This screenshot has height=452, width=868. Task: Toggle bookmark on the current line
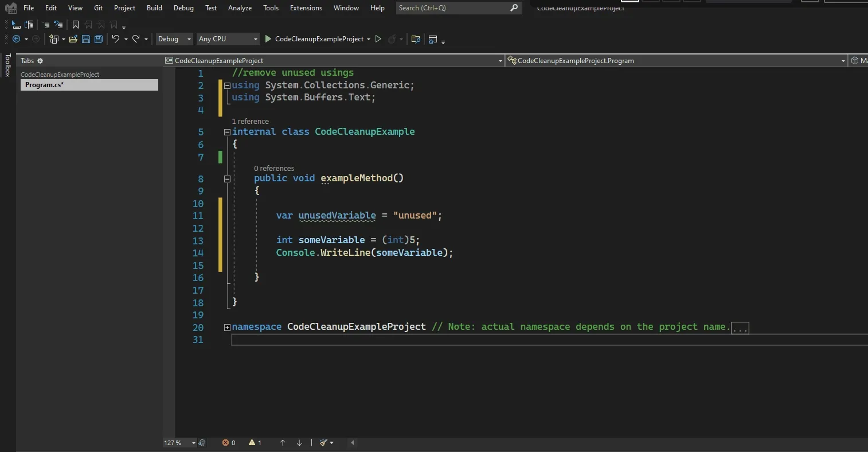[x=76, y=25]
